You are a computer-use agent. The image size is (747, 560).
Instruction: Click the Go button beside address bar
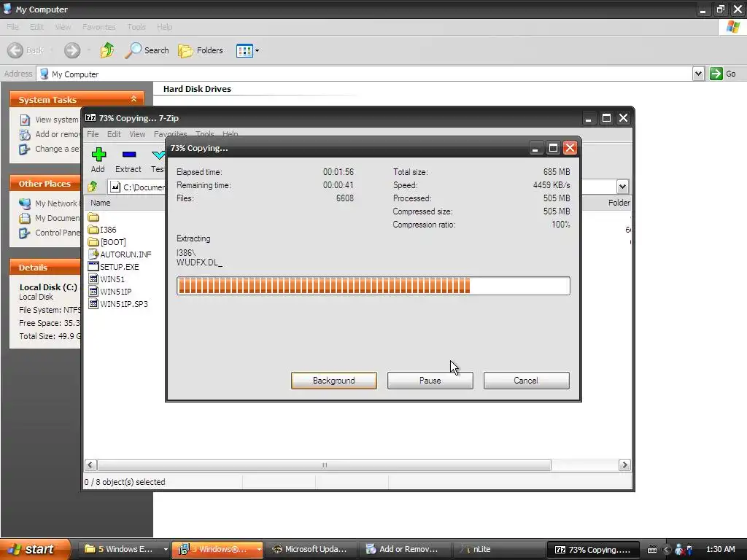click(x=723, y=74)
